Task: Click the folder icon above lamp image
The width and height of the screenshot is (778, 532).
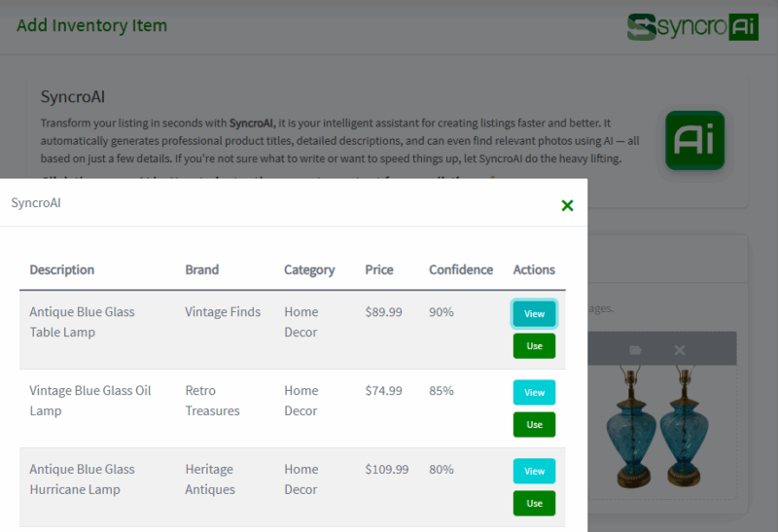Action: pyautogui.click(x=635, y=349)
